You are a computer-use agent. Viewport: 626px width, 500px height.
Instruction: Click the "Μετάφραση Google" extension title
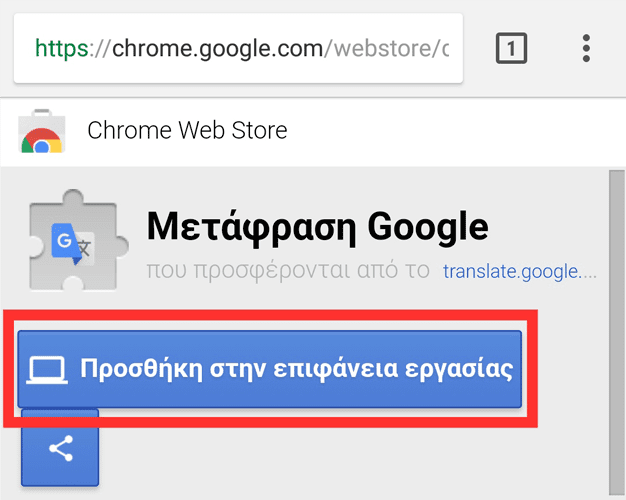coord(317,227)
